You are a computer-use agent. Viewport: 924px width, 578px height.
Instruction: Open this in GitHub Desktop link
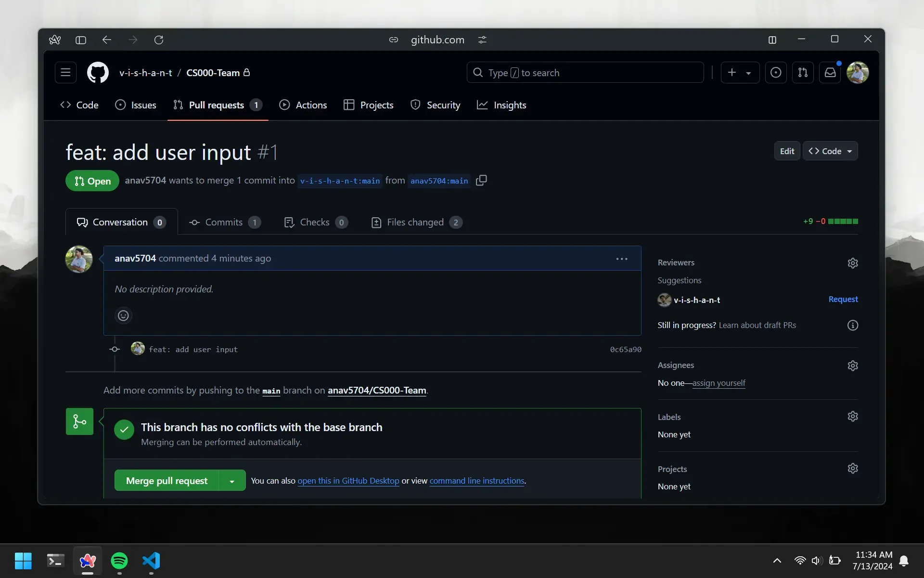[348, 481]
